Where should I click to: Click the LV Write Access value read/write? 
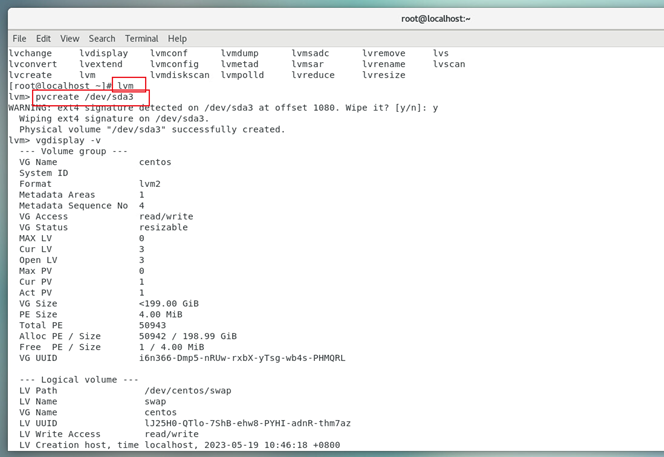pos(172,434)
